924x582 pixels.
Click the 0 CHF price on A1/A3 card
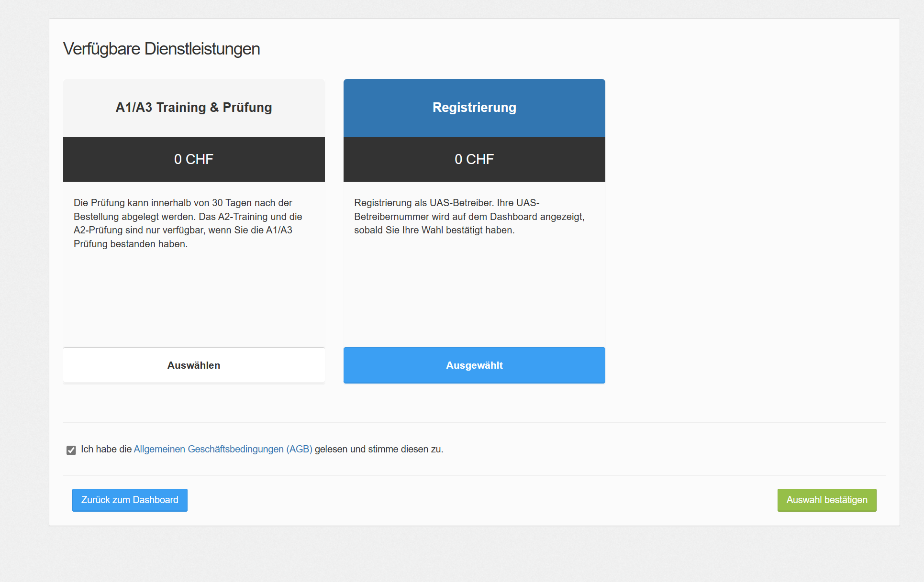[x=194, y=159]
